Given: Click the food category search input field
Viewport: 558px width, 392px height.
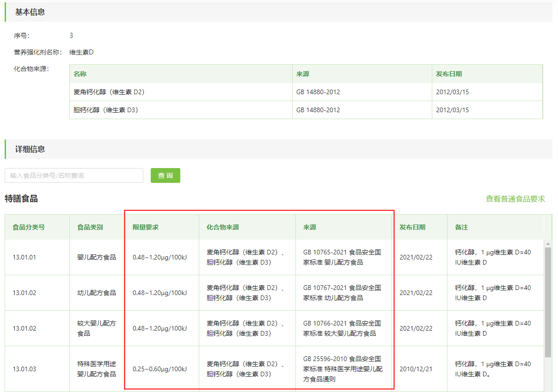Looking at the screenshot, I should point(74,175).
